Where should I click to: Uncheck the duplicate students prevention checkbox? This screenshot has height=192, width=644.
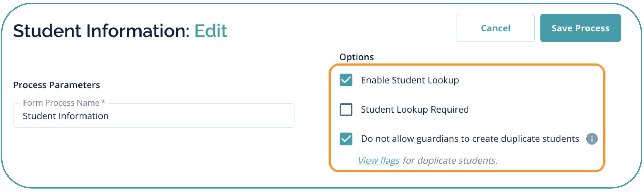pos(346,139)
